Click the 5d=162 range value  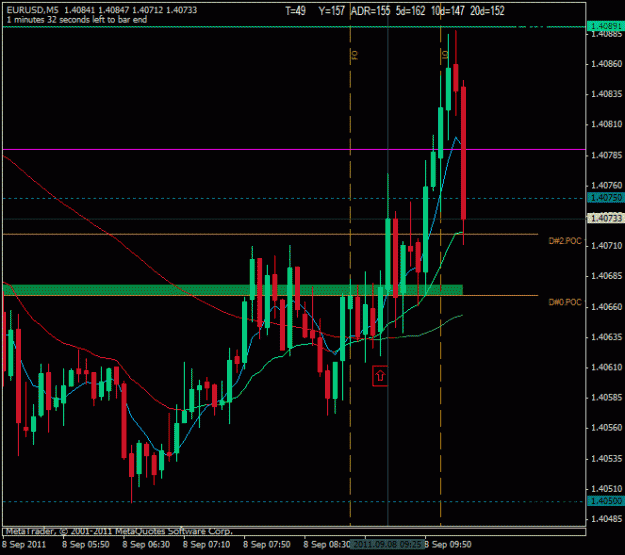[x=411, y=11]
